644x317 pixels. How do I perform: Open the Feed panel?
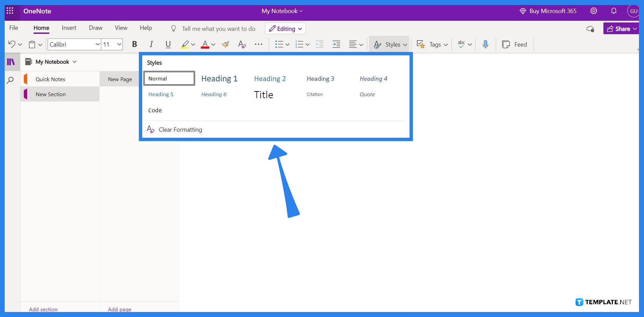coord(515,44)
